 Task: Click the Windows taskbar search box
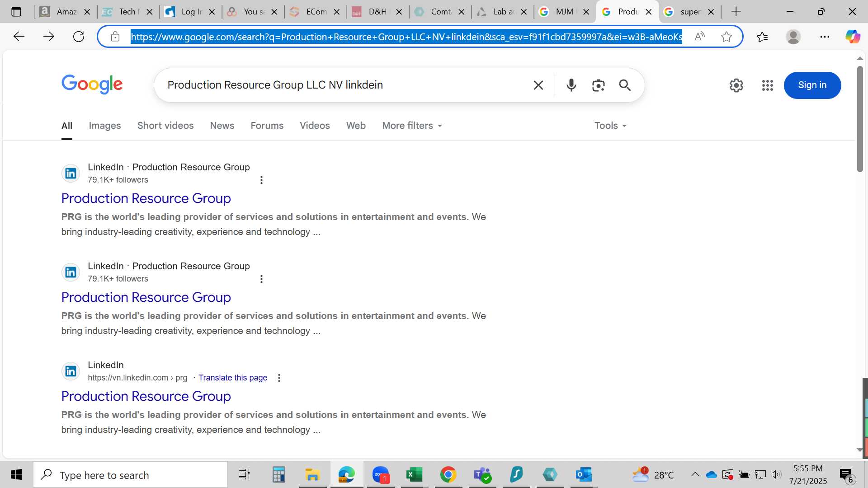pyautogui.click(x=130, y=474)
